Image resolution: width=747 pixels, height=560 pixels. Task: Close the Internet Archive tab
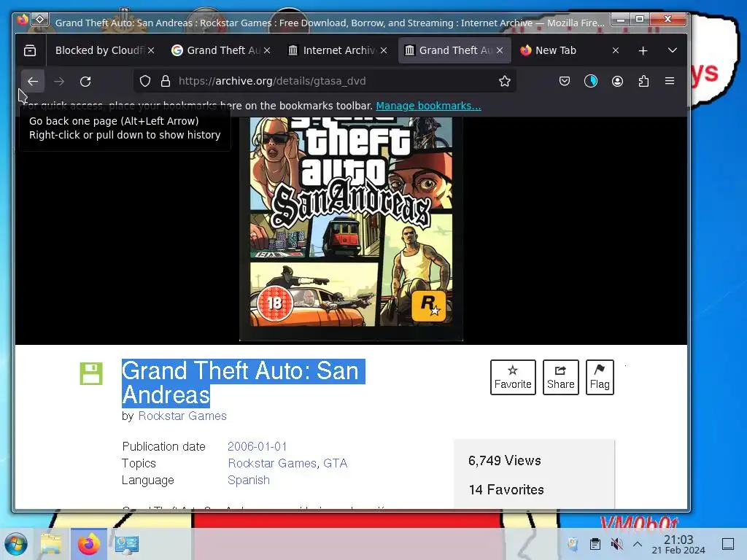[x=384, y=50]
